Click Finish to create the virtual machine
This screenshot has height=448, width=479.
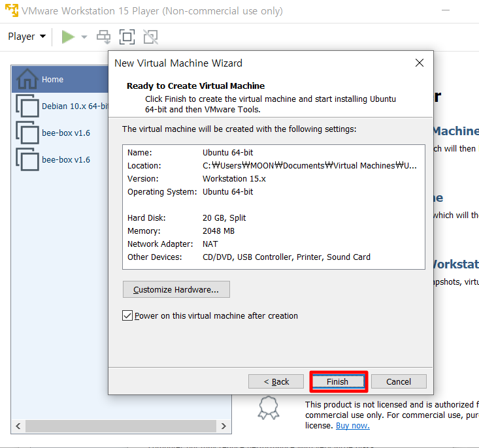[338, 382]
